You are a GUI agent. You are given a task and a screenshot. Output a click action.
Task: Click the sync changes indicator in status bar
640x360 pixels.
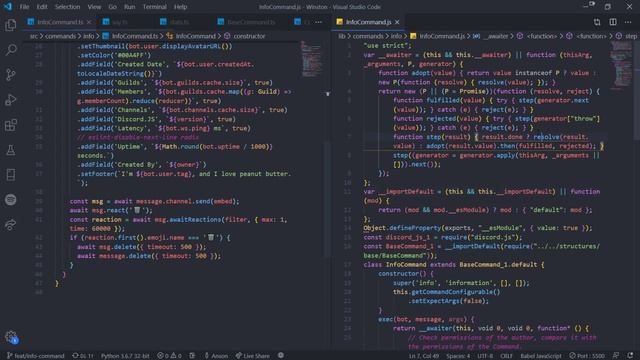pos(83,356)
